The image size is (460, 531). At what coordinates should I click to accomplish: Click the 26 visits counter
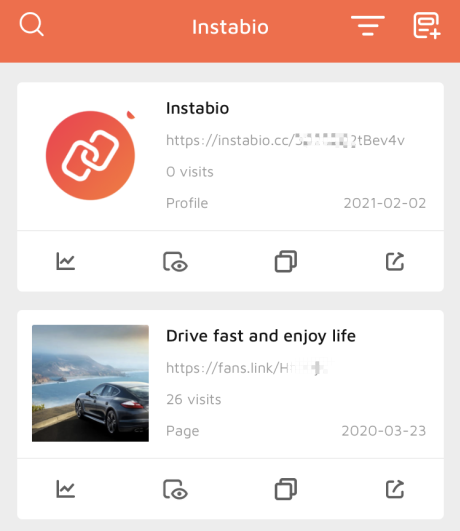click(x=193, y=399)
